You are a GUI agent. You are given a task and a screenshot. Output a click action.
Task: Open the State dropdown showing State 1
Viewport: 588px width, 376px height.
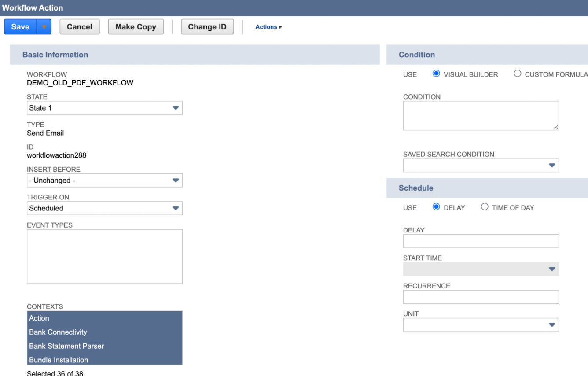176,108
